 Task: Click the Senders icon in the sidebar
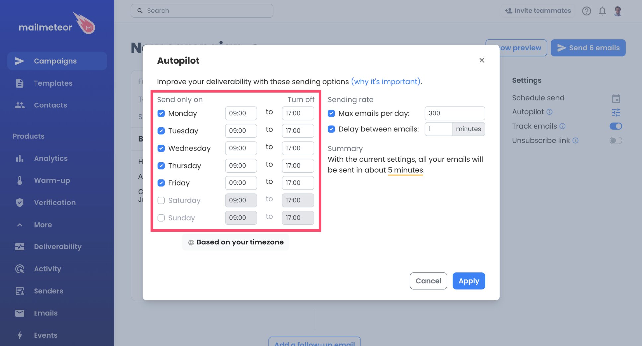tap(20, 291)
